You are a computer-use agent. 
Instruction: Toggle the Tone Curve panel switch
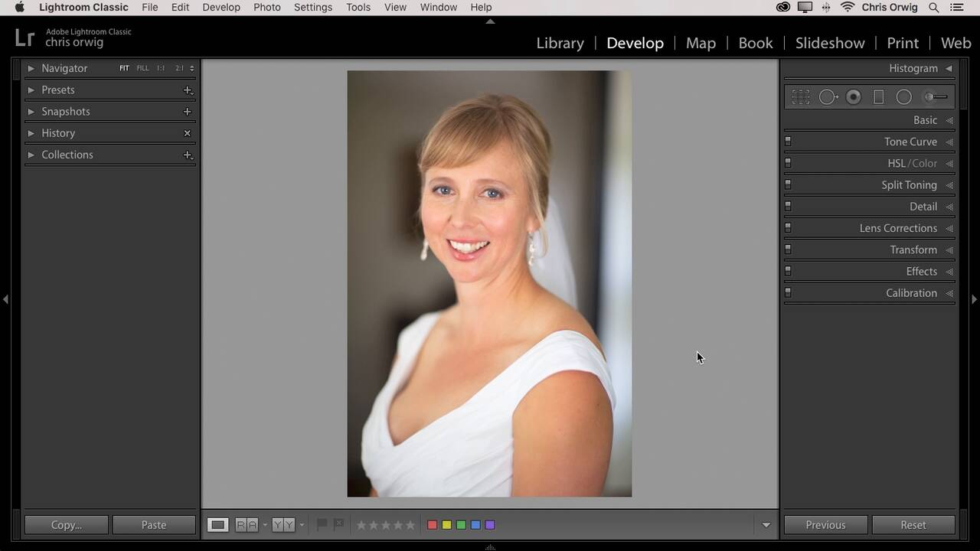coord(788,142)
